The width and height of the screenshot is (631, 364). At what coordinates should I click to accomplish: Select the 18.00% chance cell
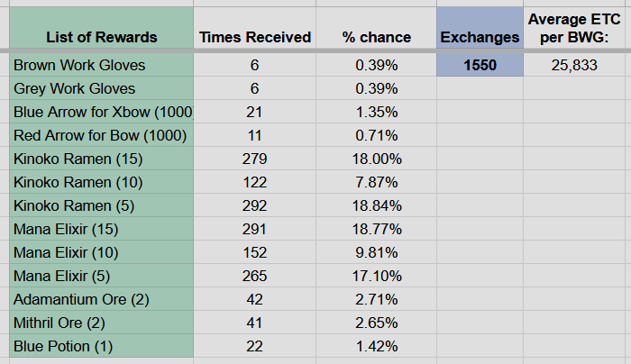pos(376,159)
